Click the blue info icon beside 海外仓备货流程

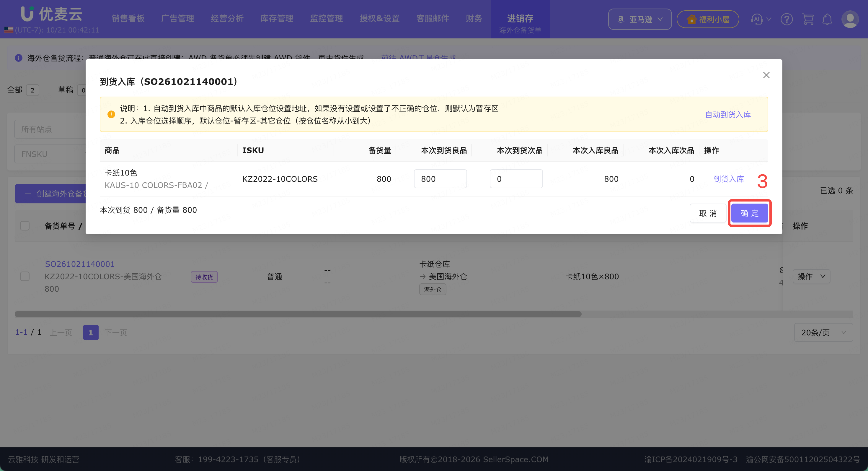pos(19,58)
